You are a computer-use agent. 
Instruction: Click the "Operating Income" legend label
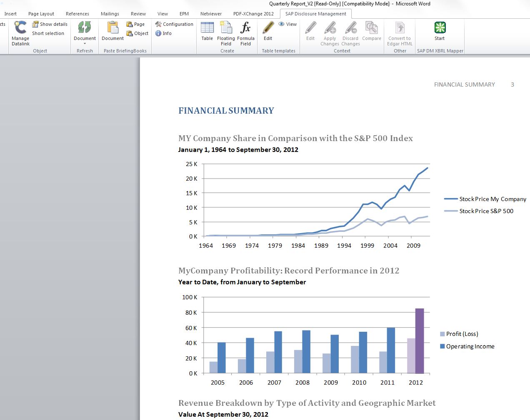[470, 346]
